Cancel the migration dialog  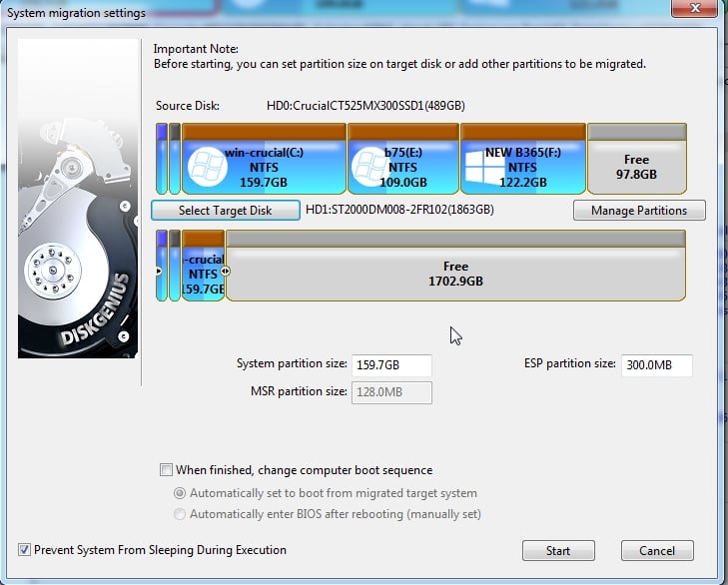[657, 551]
